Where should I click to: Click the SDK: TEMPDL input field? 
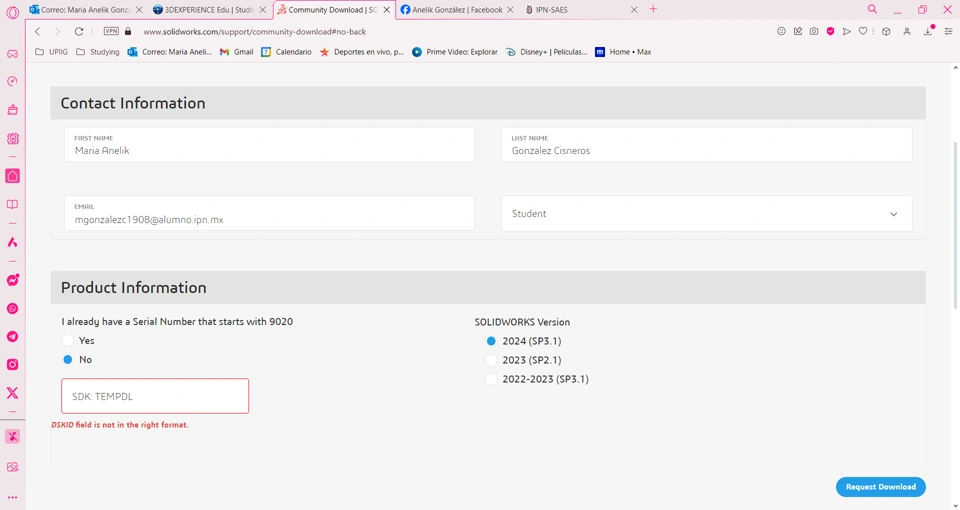(155, 396)
